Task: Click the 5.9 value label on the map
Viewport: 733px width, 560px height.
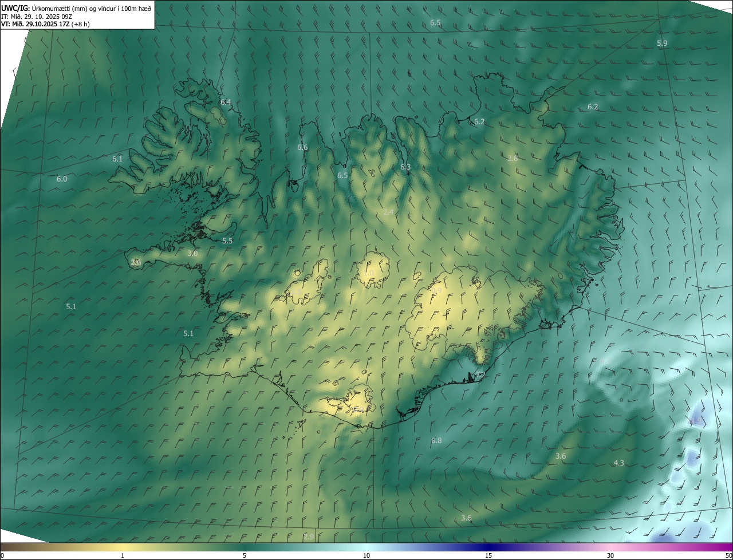Action: tap(662, 44)
